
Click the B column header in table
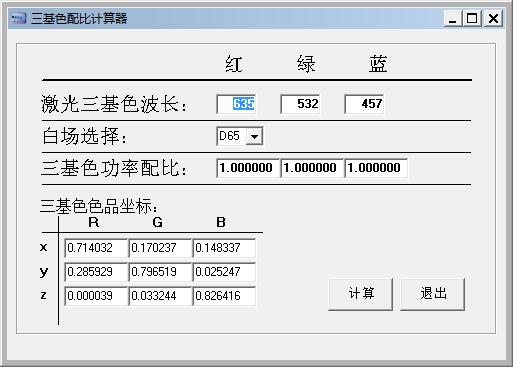[221, 222]
